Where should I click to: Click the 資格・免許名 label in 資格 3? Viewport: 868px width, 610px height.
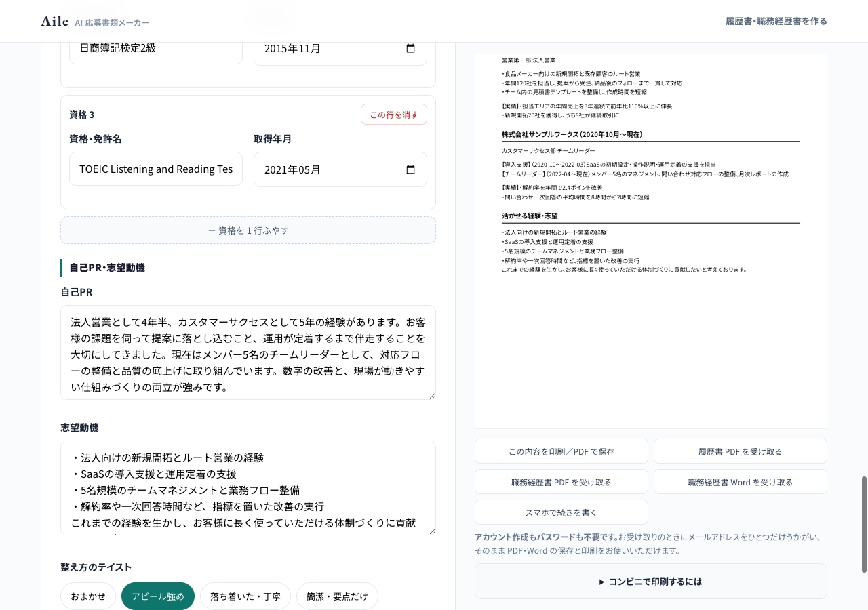coord(96,139)
